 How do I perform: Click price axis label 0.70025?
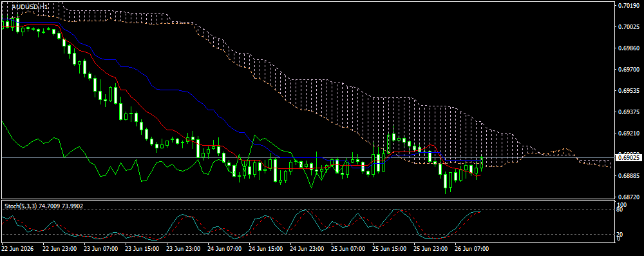628,27
